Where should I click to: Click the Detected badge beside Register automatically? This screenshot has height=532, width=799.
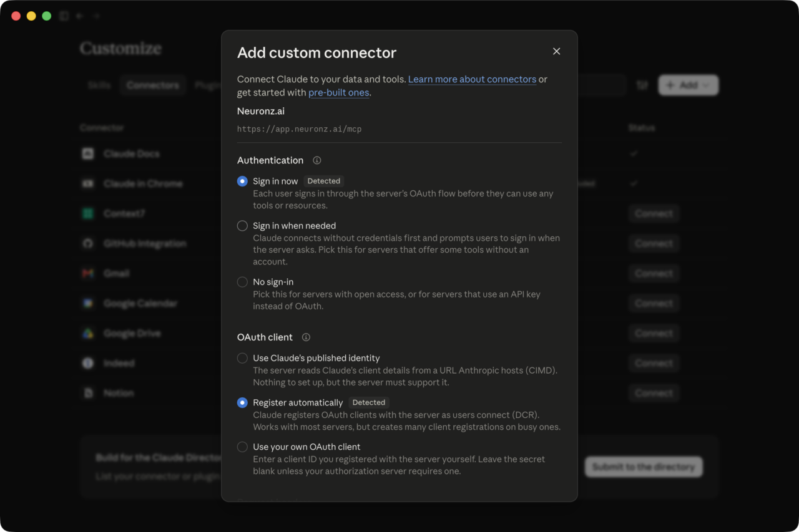click(x=369, y=402)
